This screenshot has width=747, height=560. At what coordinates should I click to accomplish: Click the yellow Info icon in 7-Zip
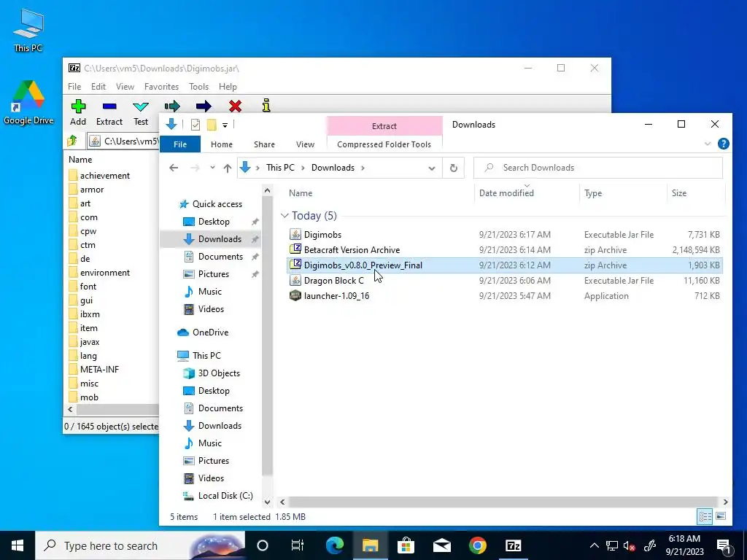coord(266,105)
